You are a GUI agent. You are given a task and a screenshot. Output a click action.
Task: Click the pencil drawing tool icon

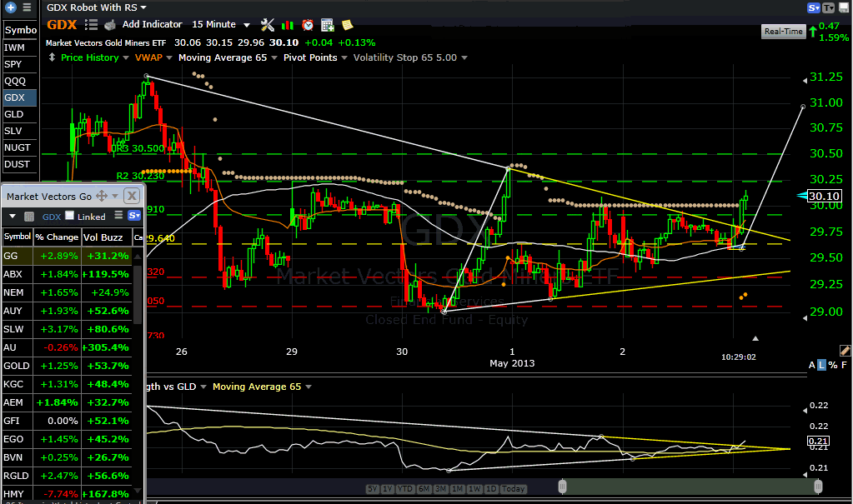click(x=845, y=351)
